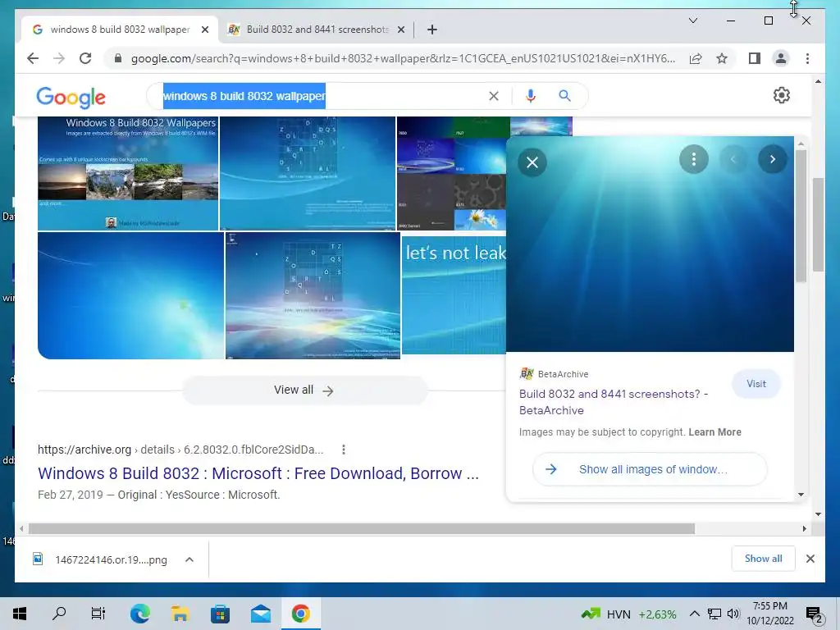Go back to the previous page
Image resolution: width=840 pixels, height=630 pixels.
tap(33, 58)
